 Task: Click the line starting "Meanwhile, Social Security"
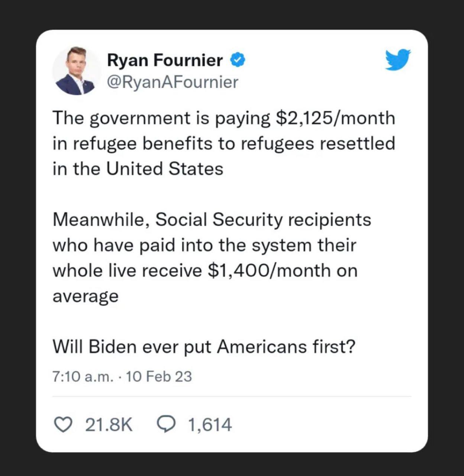coord(212,219)
